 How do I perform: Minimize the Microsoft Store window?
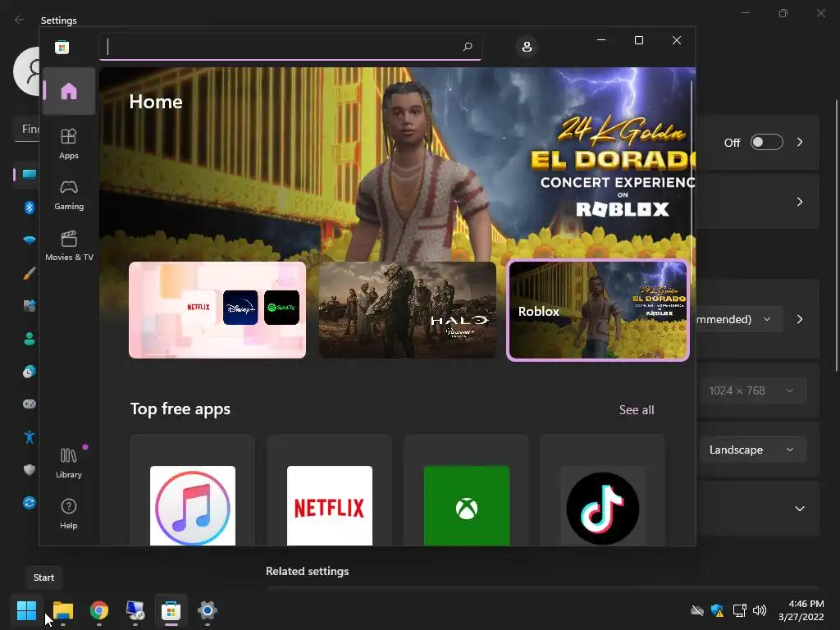click(x=601, y=40)
